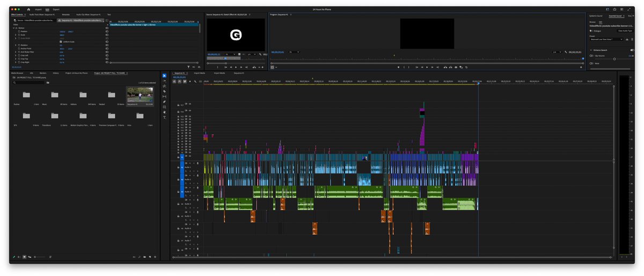Toggle Clip Volume switch
The image size is (644, 276).
click(x=591, y=56)
